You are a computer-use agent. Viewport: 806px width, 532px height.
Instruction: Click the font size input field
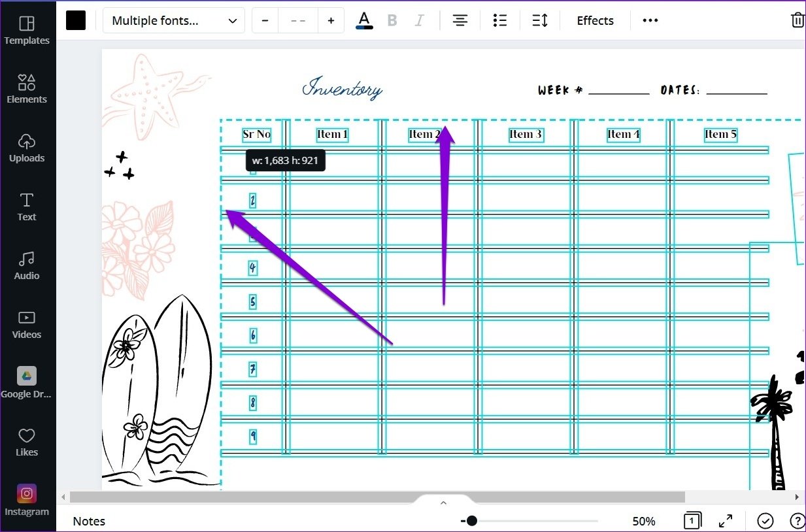point(298,21)
